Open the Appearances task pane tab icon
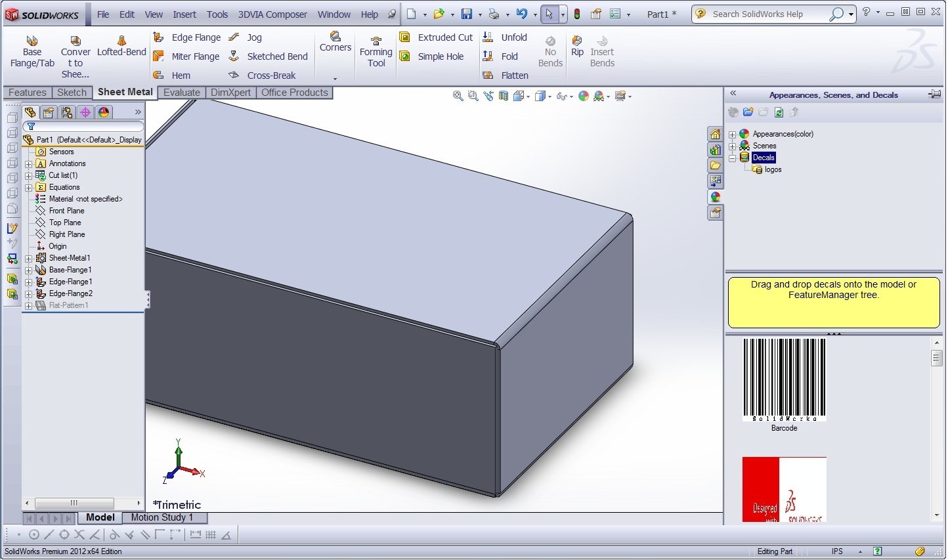This screenshot has height=560, width=948. tap(716, 197)
